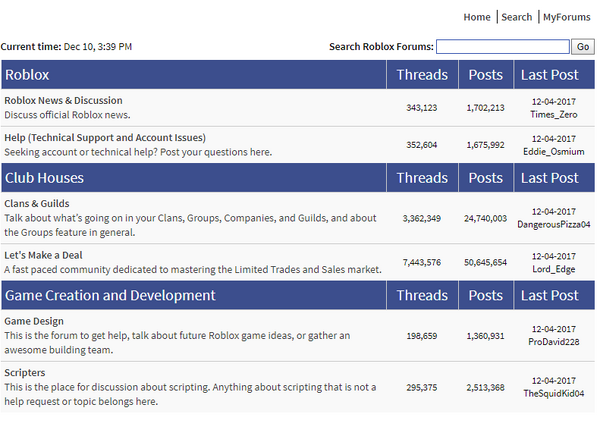Open last poster DangerousPizza04

[554, 224]
